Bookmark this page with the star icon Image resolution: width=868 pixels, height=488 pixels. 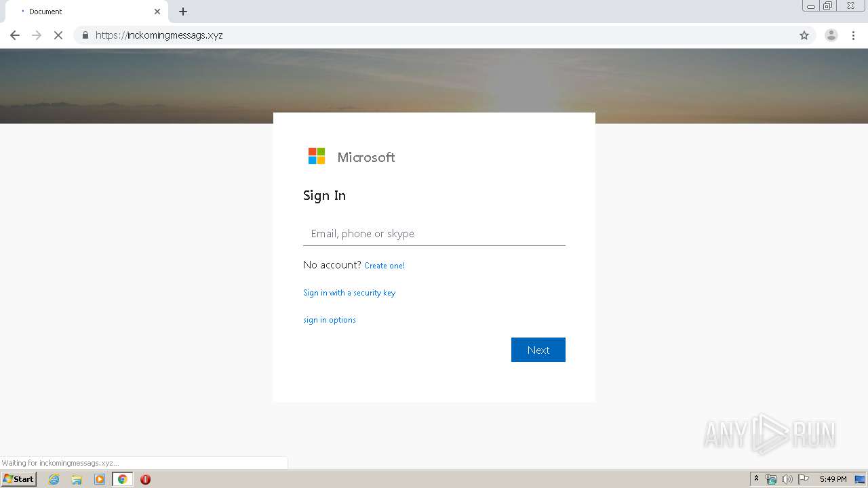coord(804,35)
